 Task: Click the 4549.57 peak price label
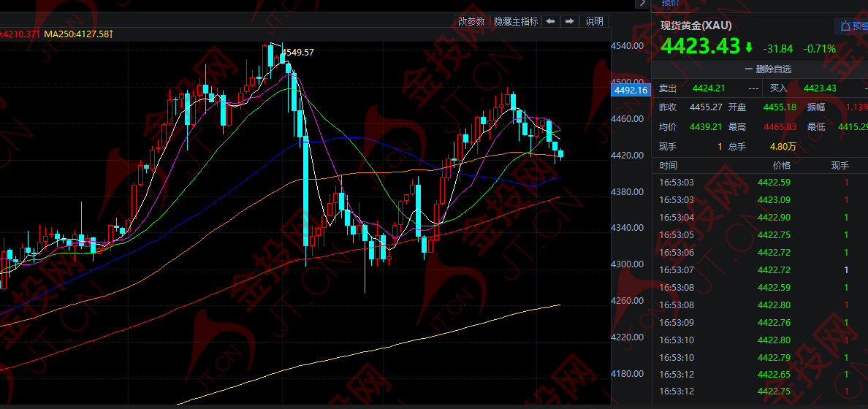[298, 52]
